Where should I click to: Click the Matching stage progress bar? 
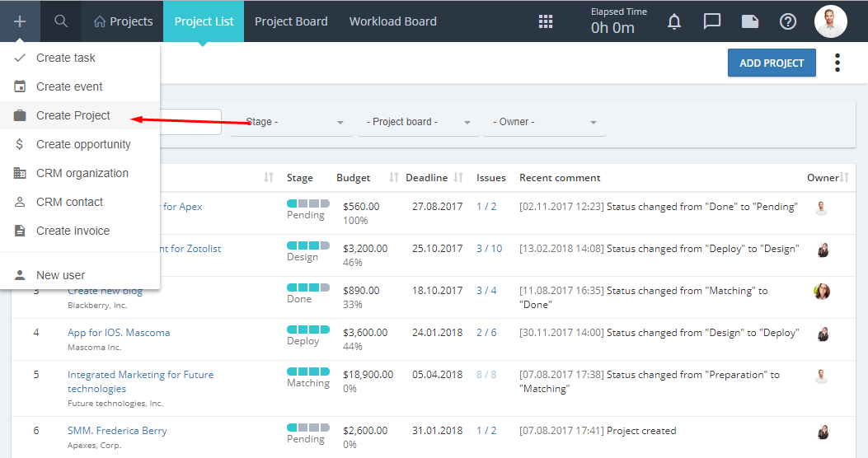(308, 372)
